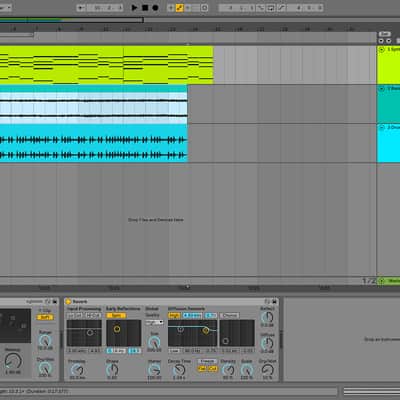The width and height of the screenshot is (400, 400).
Task: Collapse the Bass track with unfold button
Action: (x=382, y=89)
